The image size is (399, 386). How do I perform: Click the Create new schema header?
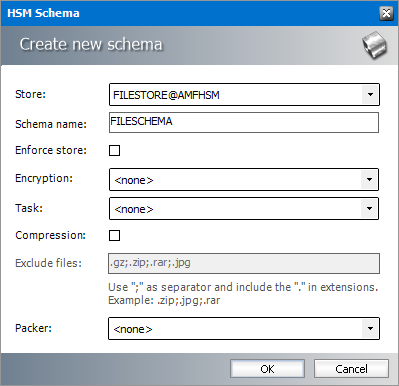(91, 44)
